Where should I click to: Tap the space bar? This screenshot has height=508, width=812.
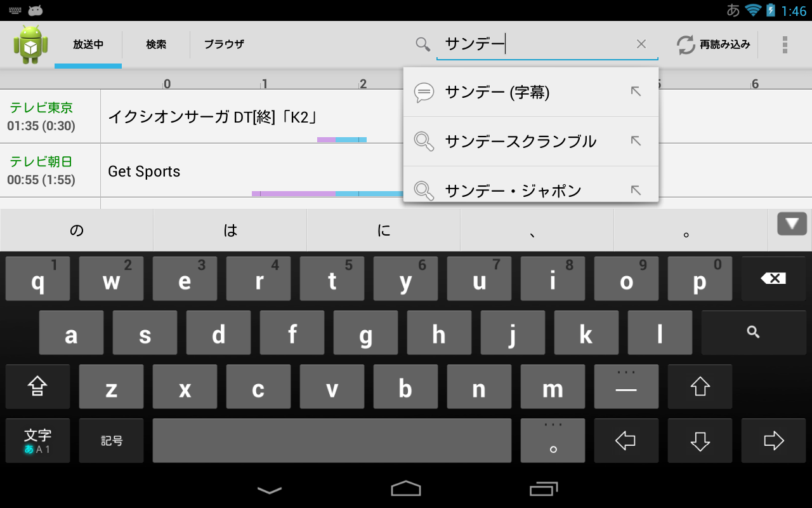pyautogui.click(x=332, y=441)
